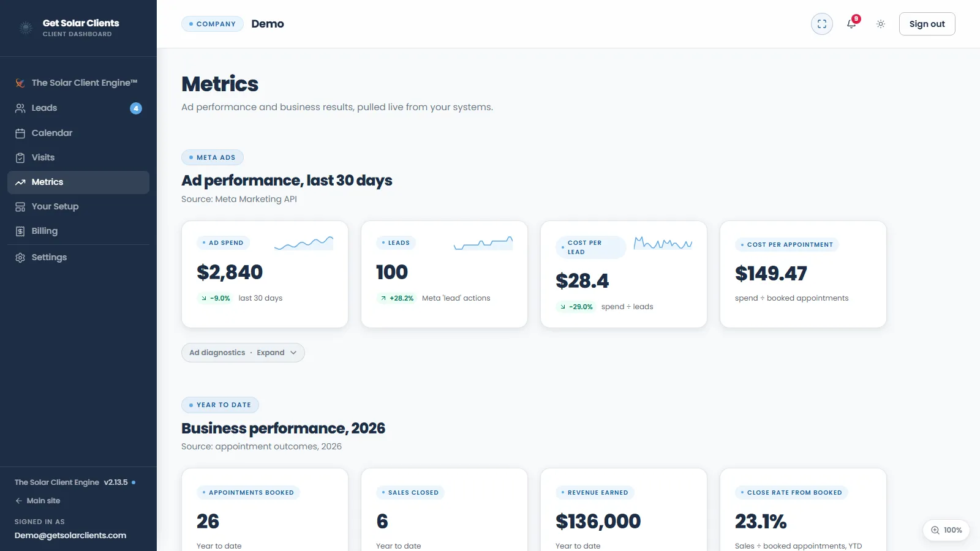Click the Metrics trend-line icon
The width and height of the screenshot is (980, 551).
[x=20, y=182]
